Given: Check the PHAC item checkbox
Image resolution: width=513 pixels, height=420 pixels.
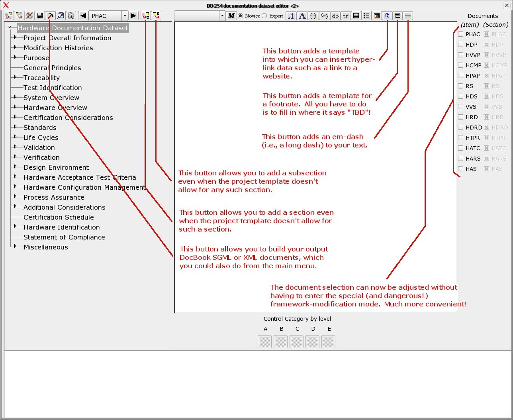Looking at the screenshot, I should pyautogui.click(x=461, y=34).
